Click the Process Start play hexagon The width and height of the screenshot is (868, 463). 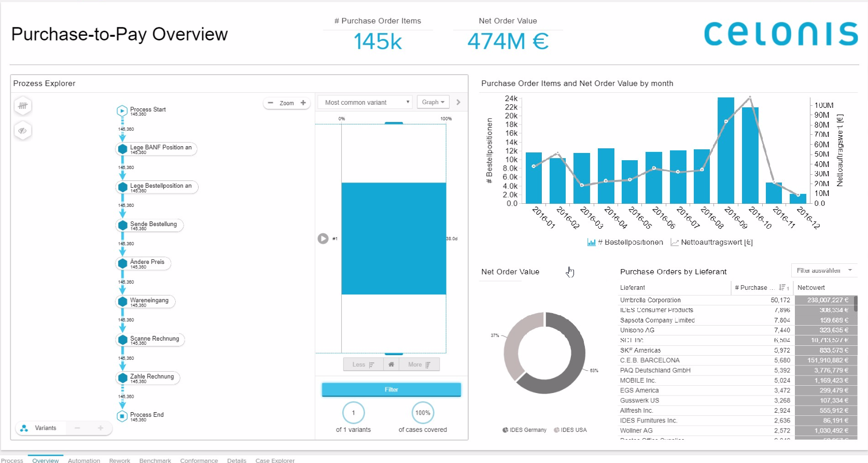[x=122, y=110]
